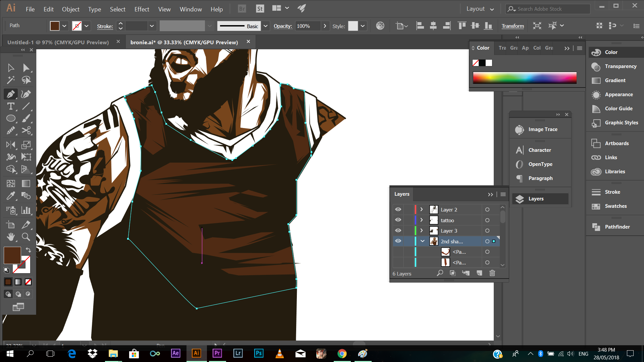Hide Layer 2 visibility eye
This screenshot has height=362, width=644.
click(x=398, y=209)
